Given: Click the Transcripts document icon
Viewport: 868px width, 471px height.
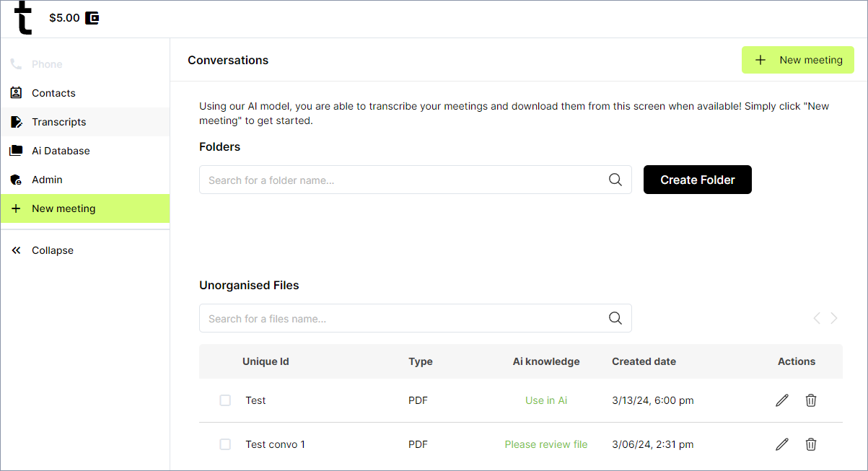Looking at the screenshot, I should point(16,122).
